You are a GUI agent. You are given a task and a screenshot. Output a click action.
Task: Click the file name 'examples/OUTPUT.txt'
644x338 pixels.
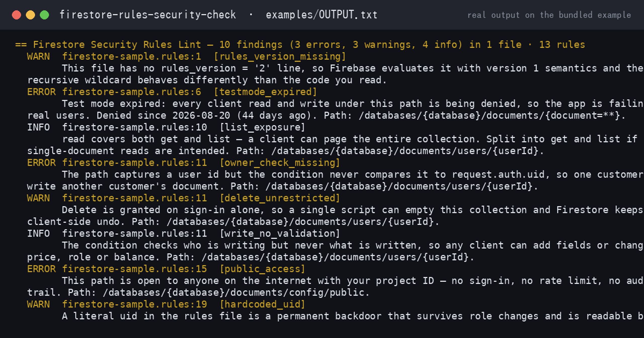322,15
